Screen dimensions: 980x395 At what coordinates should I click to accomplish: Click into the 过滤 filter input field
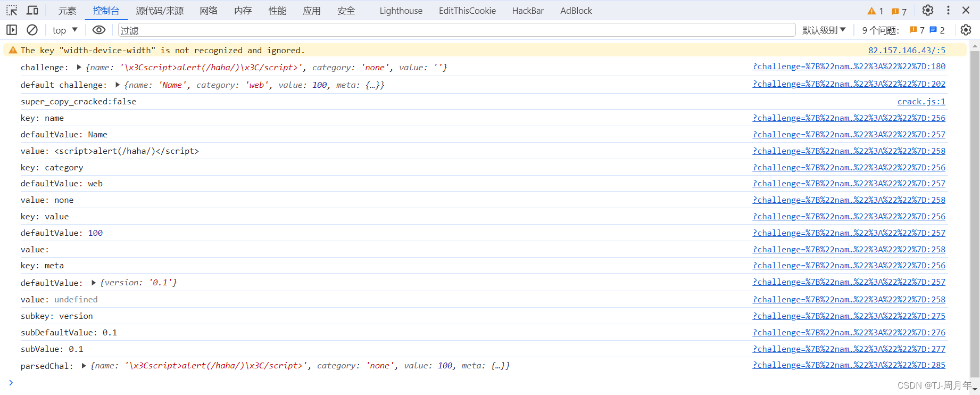pyautogui.click(x=456, y=30)
